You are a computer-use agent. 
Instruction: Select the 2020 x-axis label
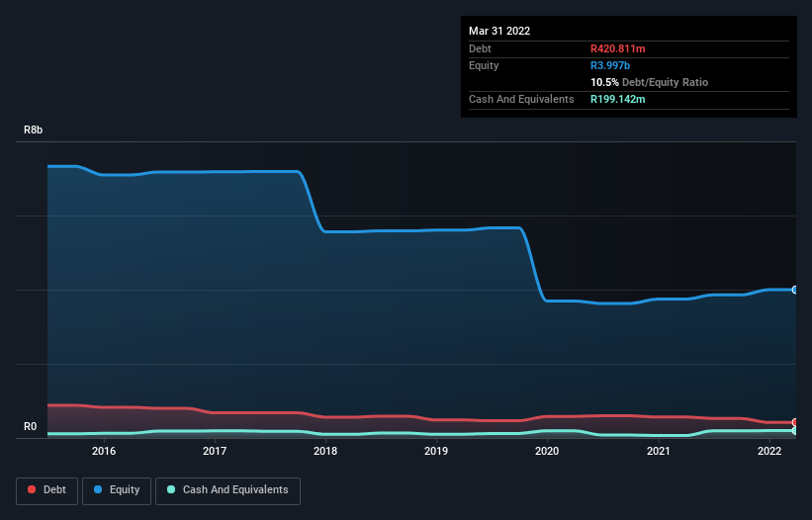coord(547,451)
